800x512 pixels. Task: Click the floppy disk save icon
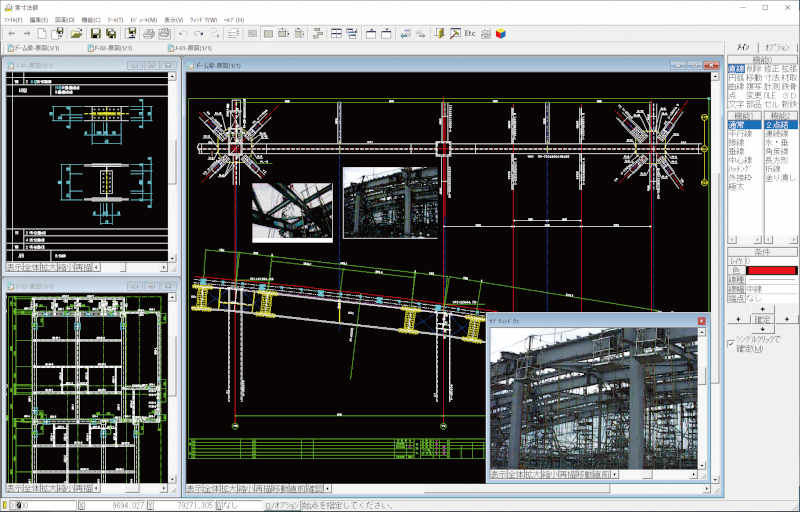tap(95, 34)
